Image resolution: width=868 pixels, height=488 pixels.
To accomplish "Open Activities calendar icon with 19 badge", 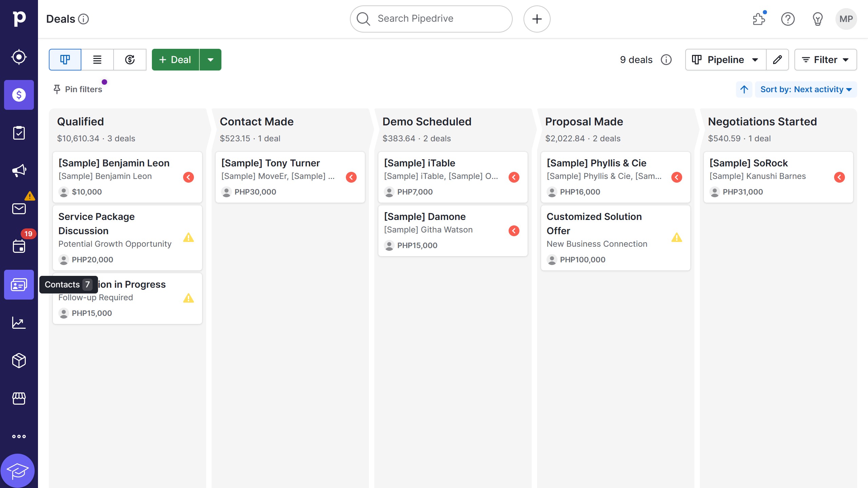I will (19, 246).
